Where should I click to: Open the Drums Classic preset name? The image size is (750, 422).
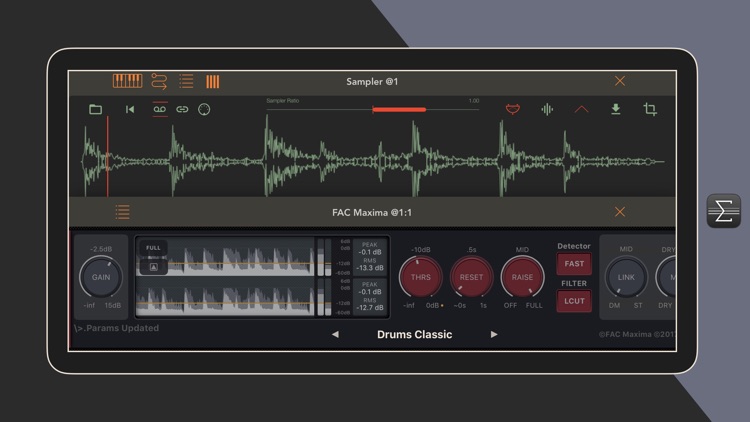tap(414, 334)
